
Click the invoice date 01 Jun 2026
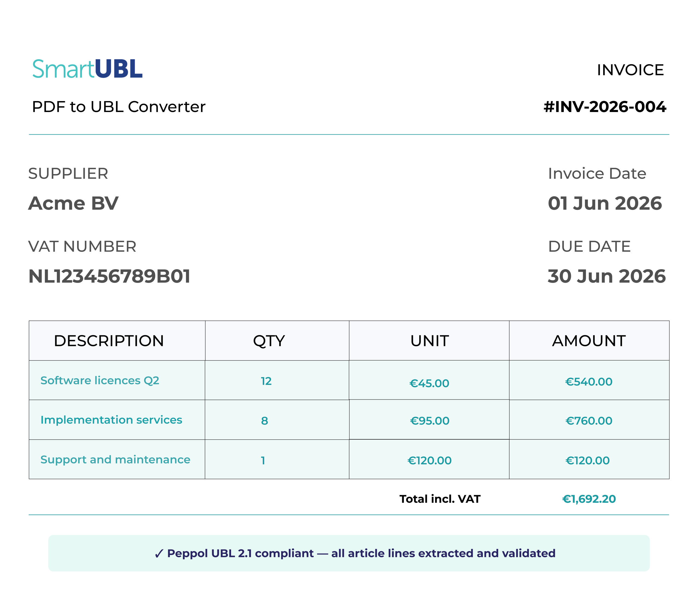605,203
